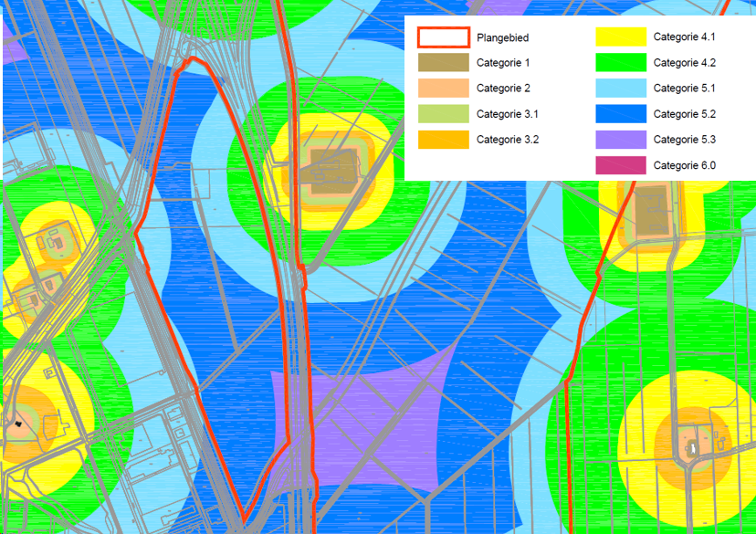The width and height of the screenshot is (756, 534).
Task: Pick the light green Categorie 3.1 swatch
Action: tap(444, 114)
